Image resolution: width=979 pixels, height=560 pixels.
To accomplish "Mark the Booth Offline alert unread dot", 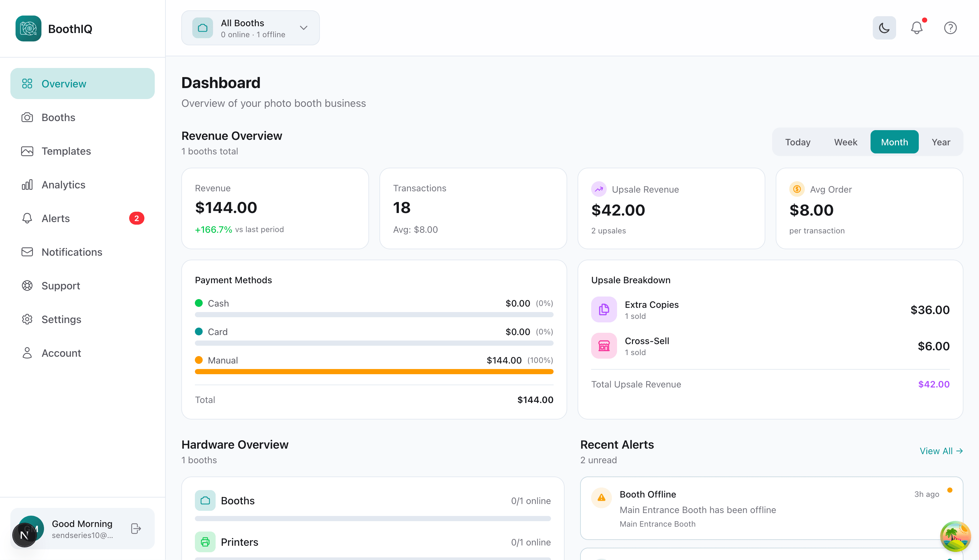I will tap(950, 490).
